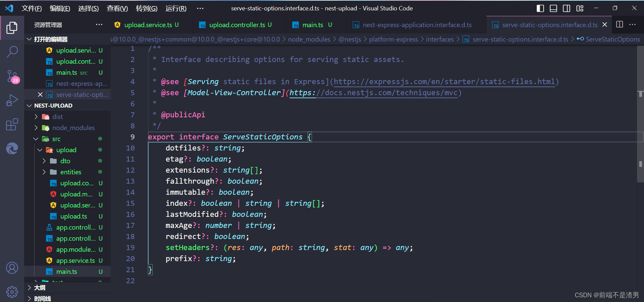
Task: Open the 文件(F) menu
Action: 32,8
